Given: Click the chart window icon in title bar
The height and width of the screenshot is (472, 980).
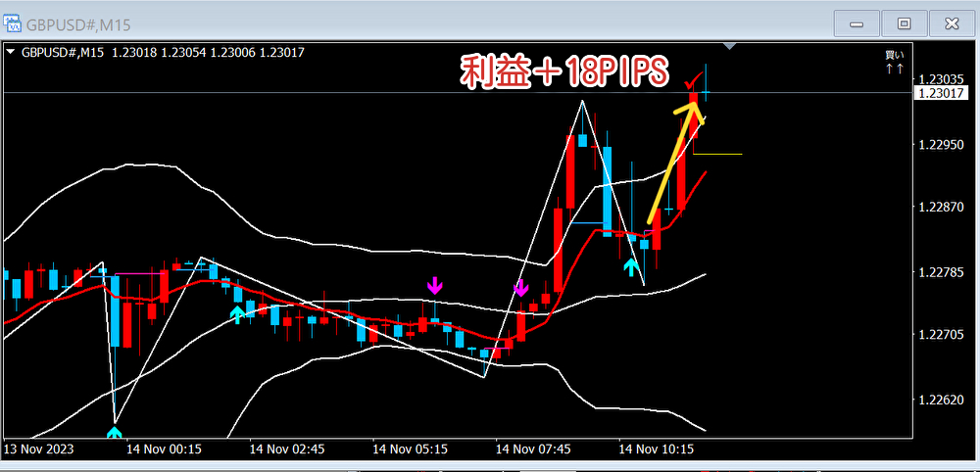Looking at the screenshot, I should pyautogui.click(x=13, y=24).
